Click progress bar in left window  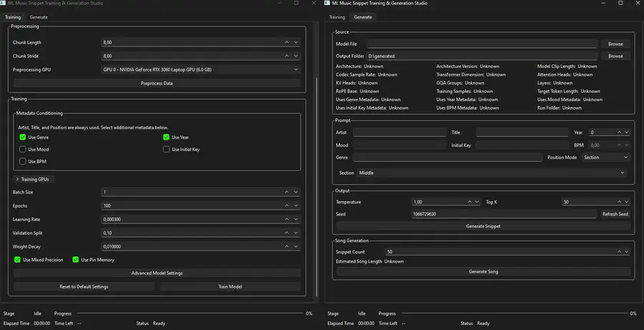(190, 314)
